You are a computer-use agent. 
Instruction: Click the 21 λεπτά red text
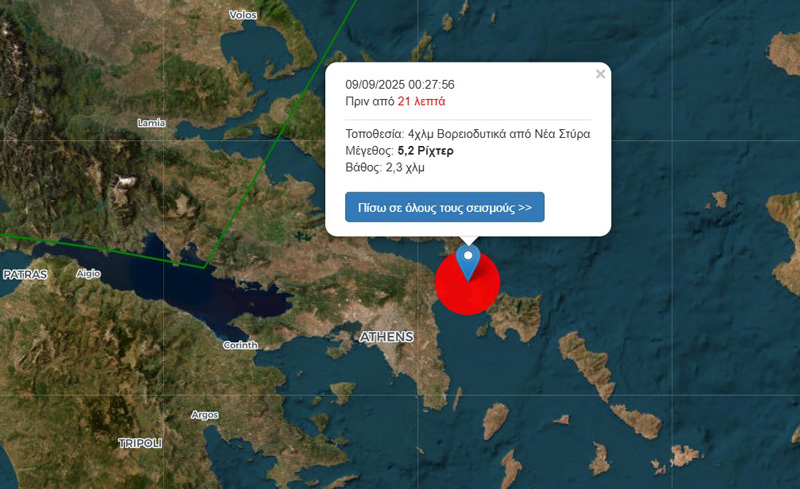click(x=421, y=101)
